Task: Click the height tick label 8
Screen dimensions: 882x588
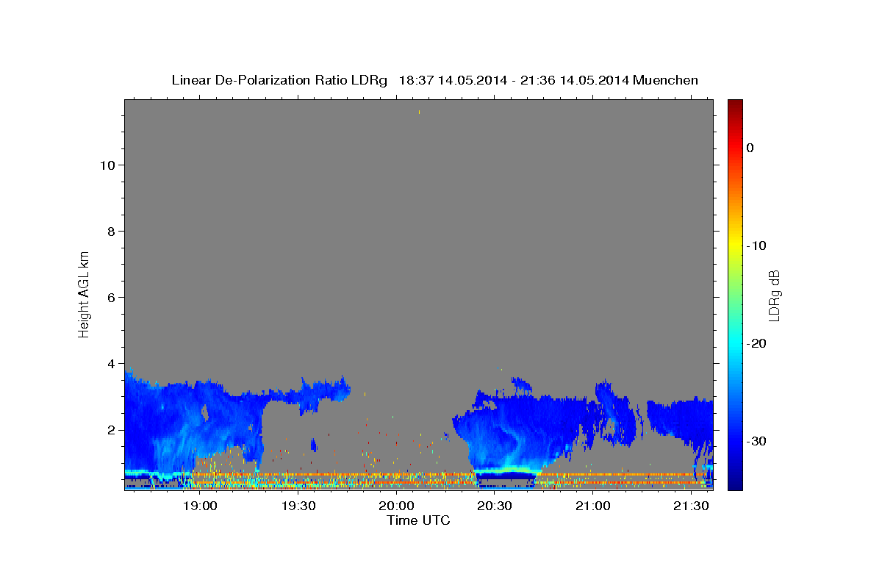Action: [110, 232]
